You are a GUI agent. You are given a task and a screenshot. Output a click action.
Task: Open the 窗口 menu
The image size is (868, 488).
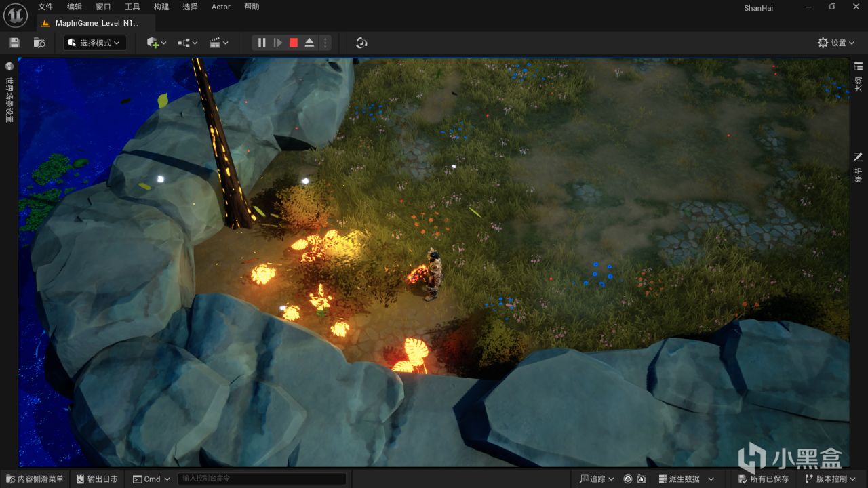click(103, 7)
